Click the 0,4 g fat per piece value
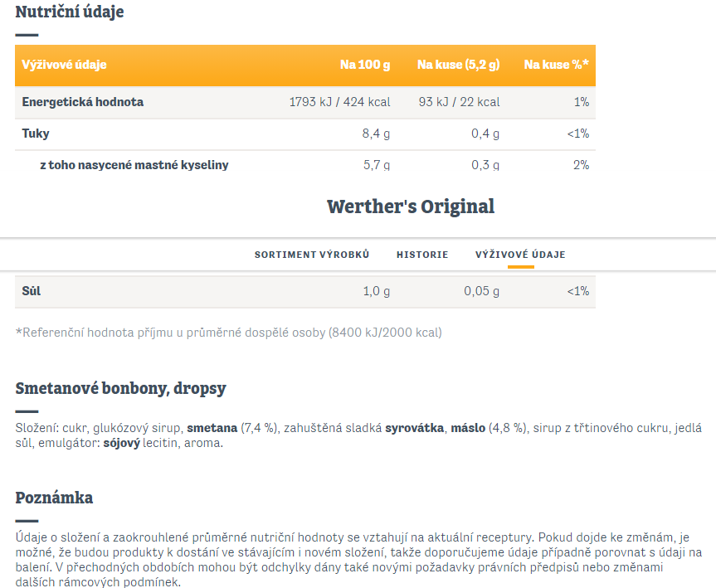This screenshot has height=588, width=716. 485,134
